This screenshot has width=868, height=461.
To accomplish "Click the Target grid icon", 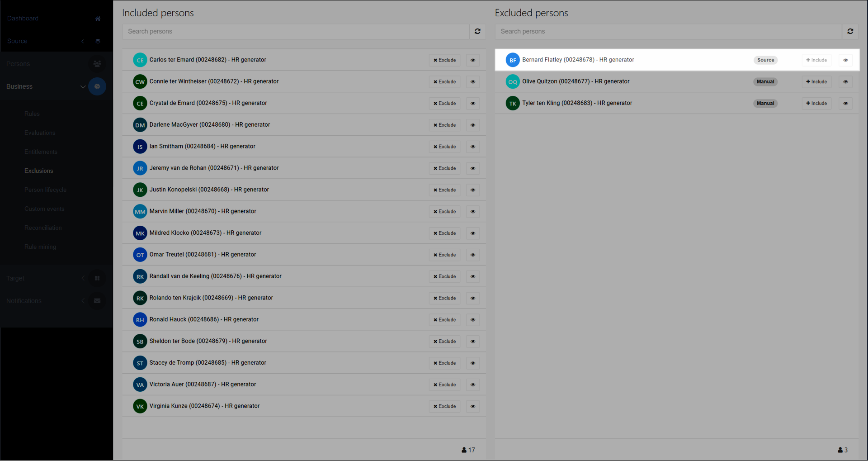I will tap(97, 278).
